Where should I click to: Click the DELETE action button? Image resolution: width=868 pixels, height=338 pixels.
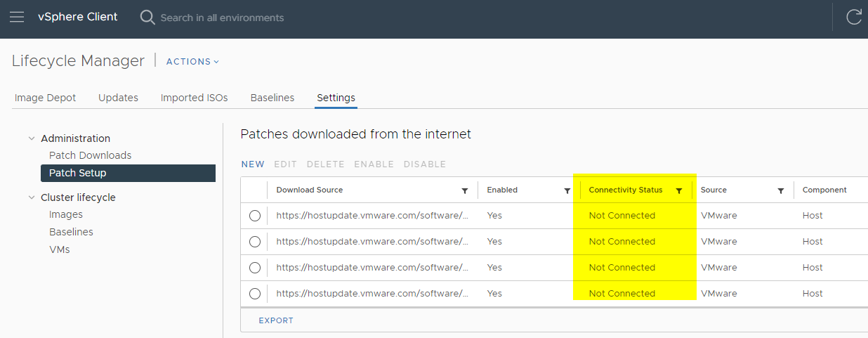click(325, 164)
